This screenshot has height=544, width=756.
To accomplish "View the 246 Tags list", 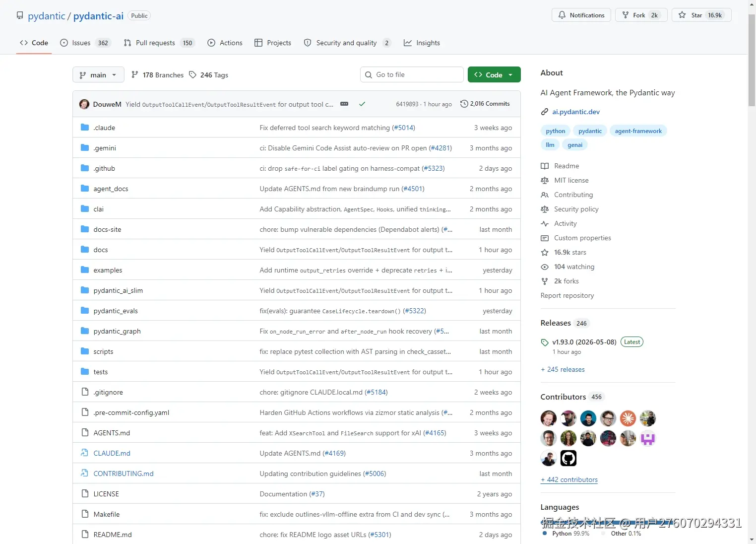I will (208, 75).
